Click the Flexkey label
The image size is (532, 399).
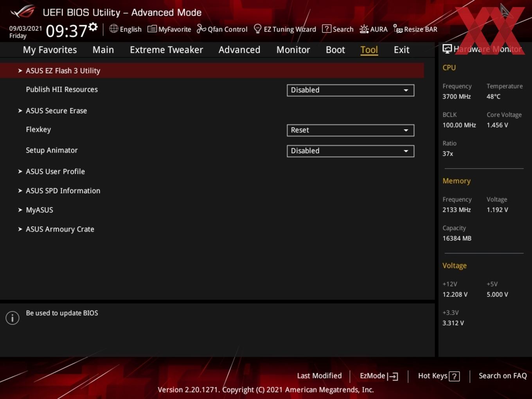pos(38,129)
